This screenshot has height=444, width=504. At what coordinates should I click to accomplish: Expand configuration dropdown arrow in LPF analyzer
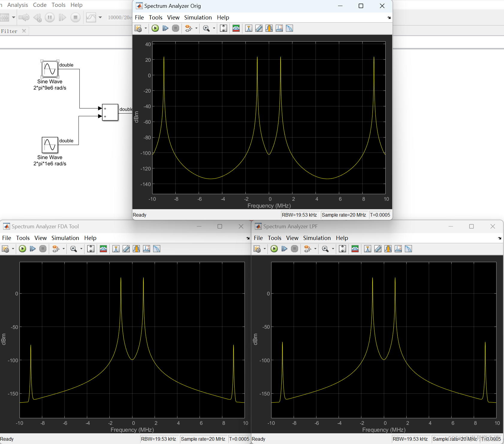(265, 249)
